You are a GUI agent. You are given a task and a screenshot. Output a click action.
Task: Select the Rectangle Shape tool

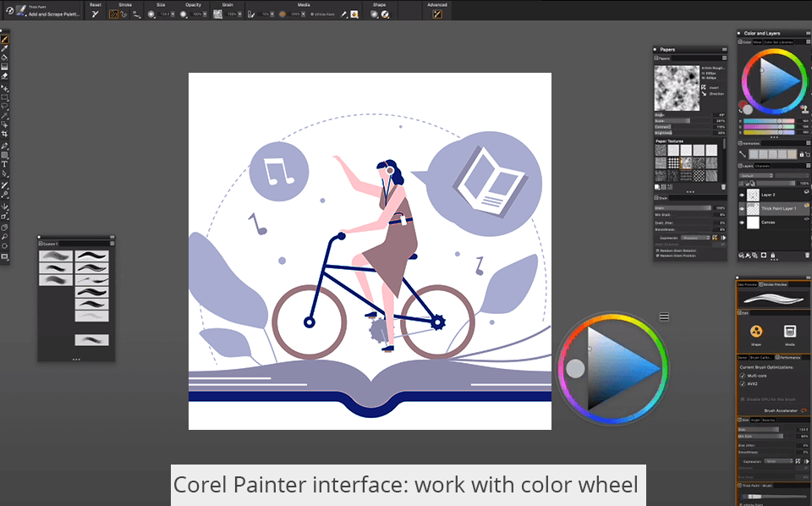5,156
